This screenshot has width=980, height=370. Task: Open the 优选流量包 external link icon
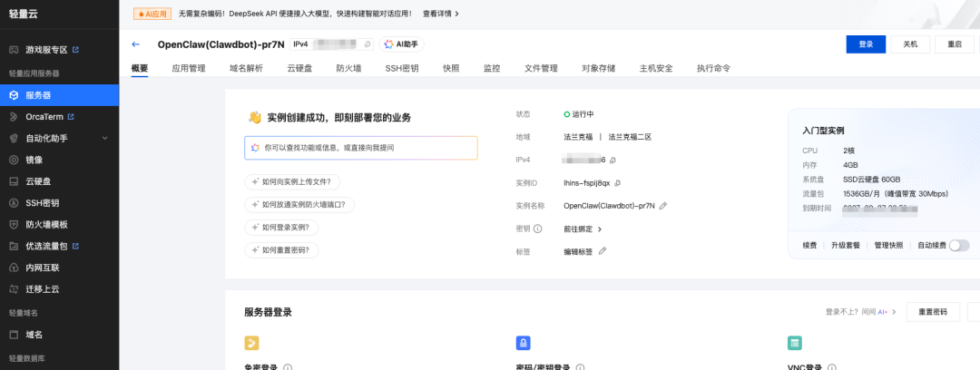(75, 246)
